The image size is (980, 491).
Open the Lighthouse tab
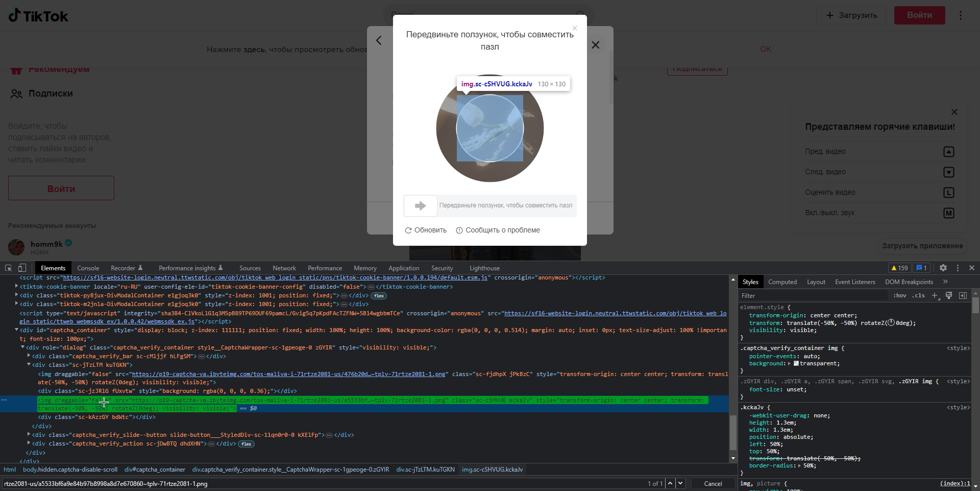(x=484, y=268)
